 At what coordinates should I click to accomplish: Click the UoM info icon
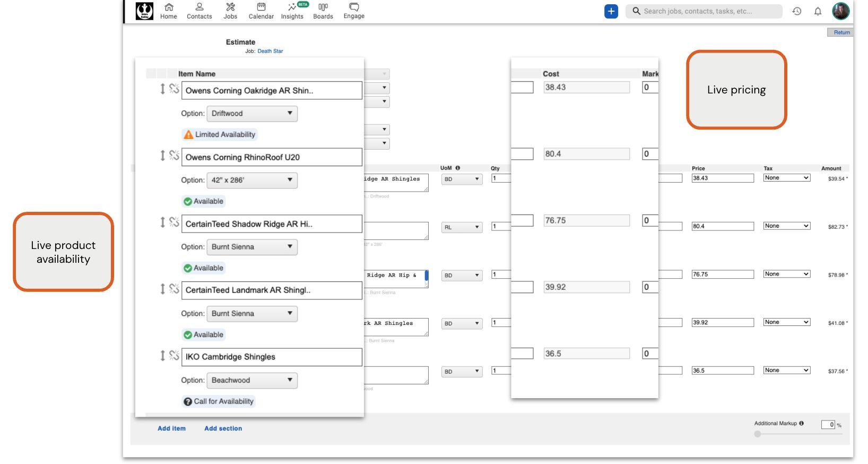[x=458, y=168]
